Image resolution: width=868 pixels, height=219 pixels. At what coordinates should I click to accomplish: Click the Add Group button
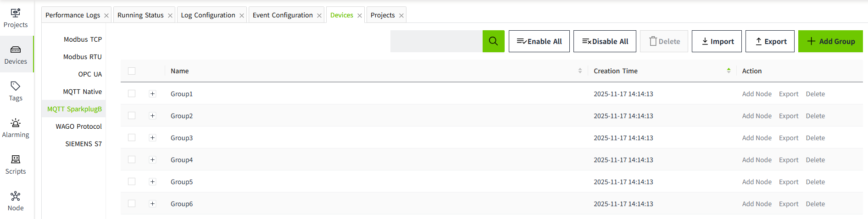click(830, 41)
